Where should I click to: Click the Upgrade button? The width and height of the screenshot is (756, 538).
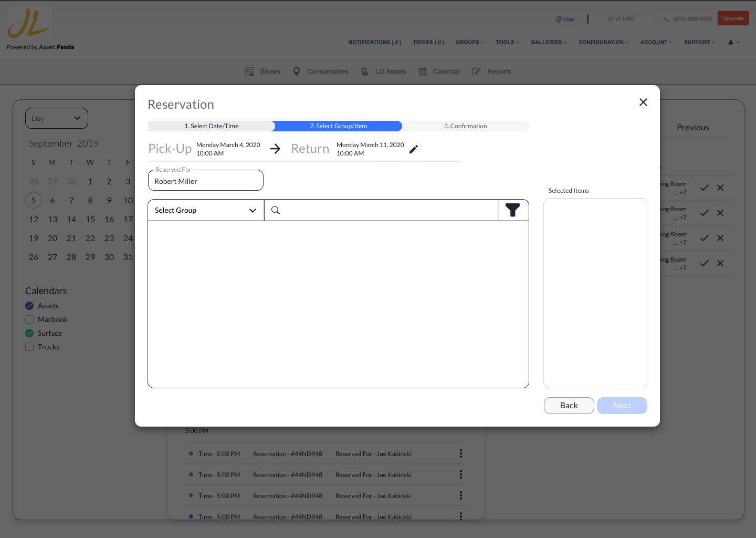click(x=733, y=18)
